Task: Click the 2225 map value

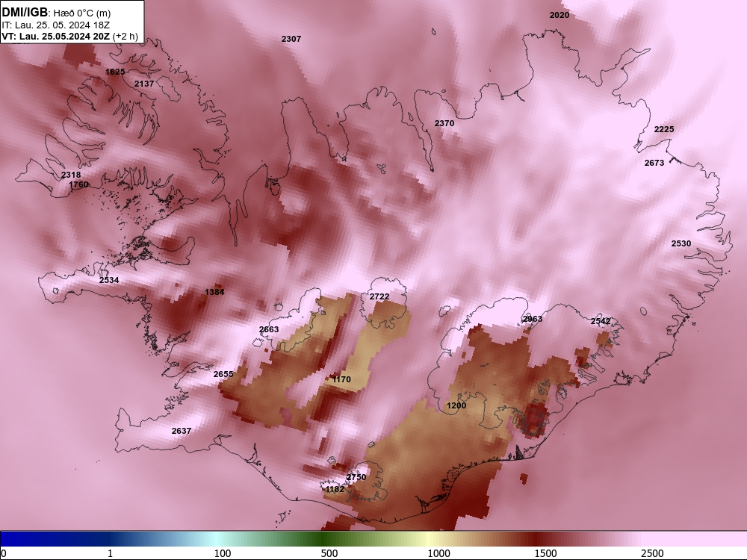Action: (663, 129)
